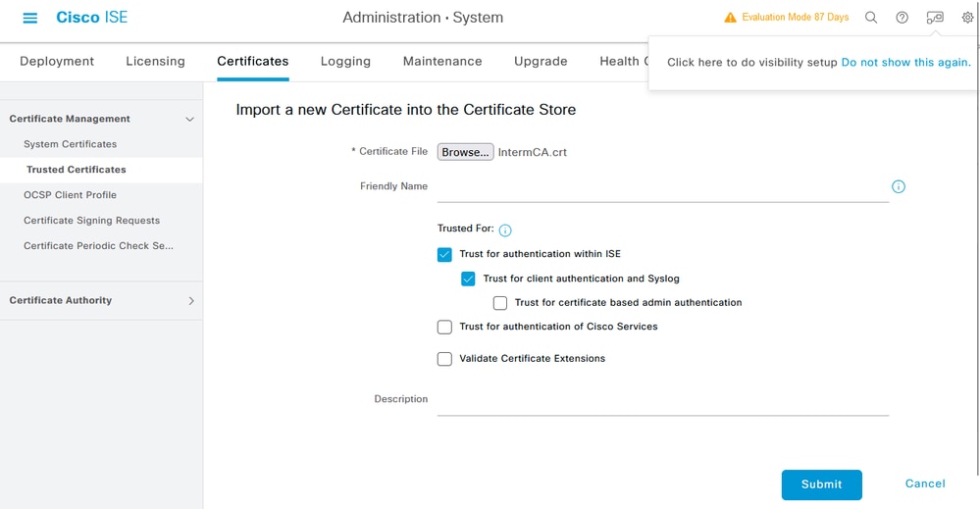Focus the Friendly Name input field
Screen dimensions: 980x509
tap(662, 187)
